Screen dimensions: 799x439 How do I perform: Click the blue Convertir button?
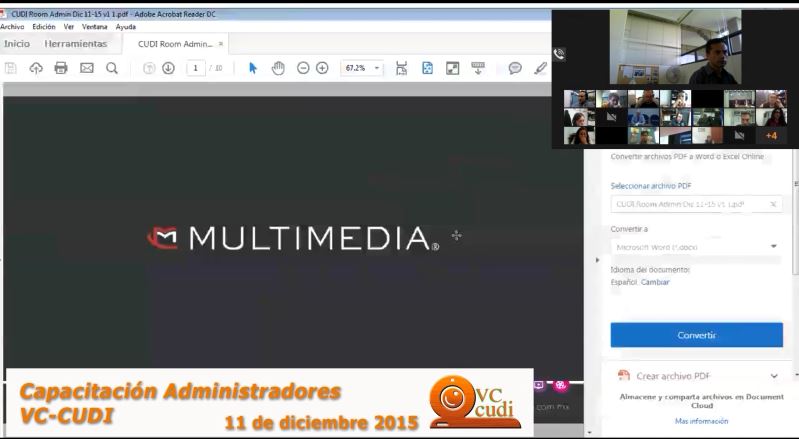coord(697,335)
